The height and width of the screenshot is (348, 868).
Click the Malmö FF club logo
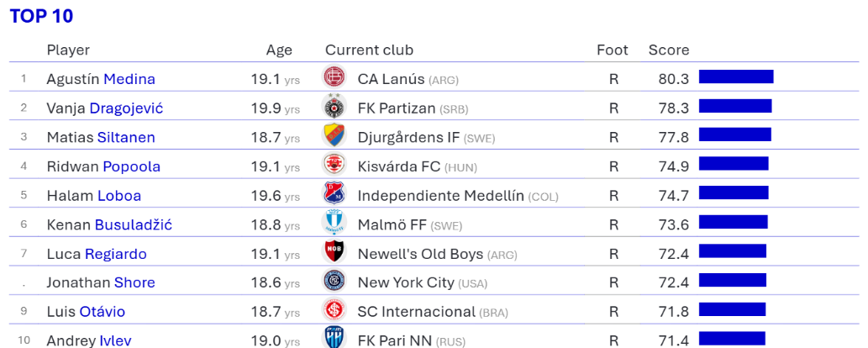tap(334, 224)
